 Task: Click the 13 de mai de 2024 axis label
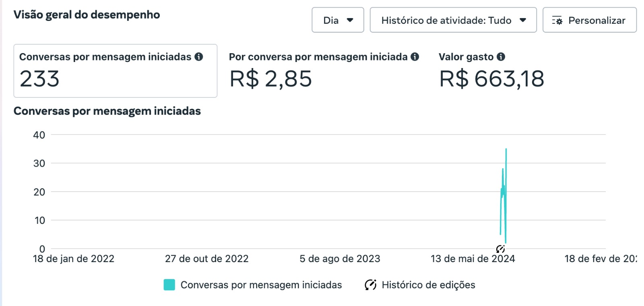pyautogui.click(x=473, y=259)
